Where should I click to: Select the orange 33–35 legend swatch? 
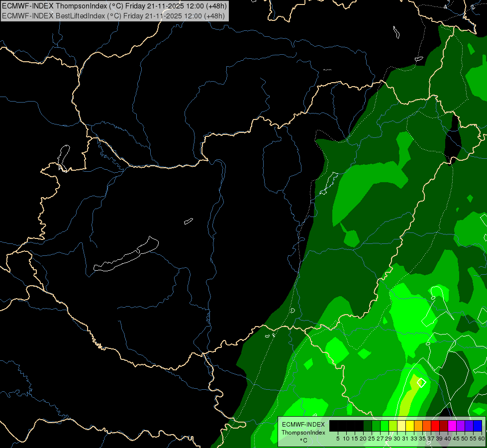[x=418, y=426]
